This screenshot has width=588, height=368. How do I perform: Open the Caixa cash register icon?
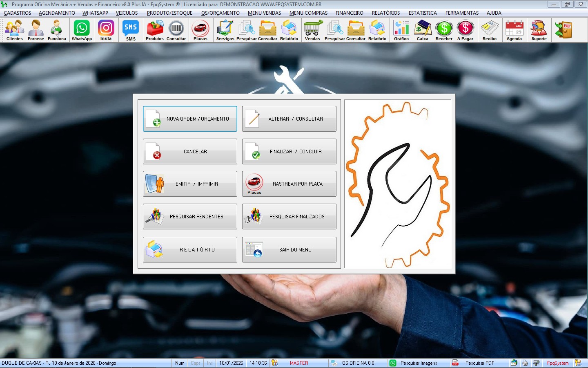[423, 30]
